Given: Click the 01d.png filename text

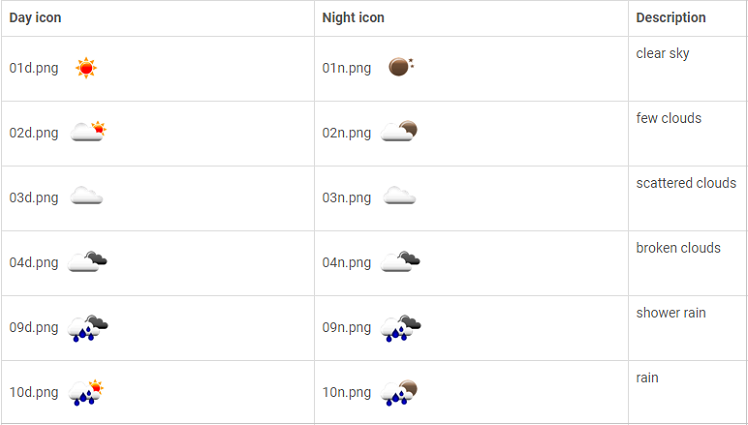Looking at the screenshot, I should click(34, 68).
